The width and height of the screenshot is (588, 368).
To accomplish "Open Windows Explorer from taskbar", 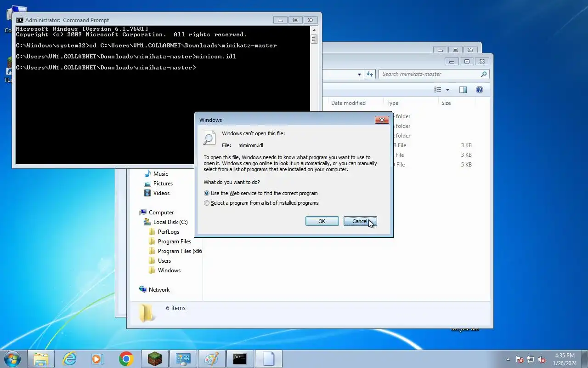I will [41, 359].
